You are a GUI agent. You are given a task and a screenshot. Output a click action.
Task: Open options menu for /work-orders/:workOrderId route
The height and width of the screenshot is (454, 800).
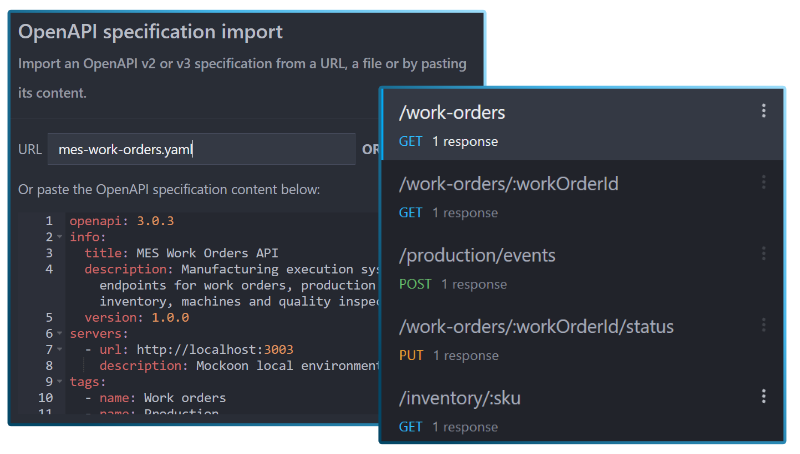coord(763,182)
